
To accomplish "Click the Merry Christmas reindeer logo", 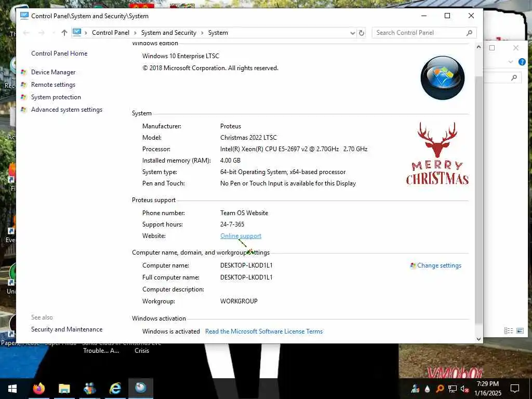I will (x=437, y=153).
